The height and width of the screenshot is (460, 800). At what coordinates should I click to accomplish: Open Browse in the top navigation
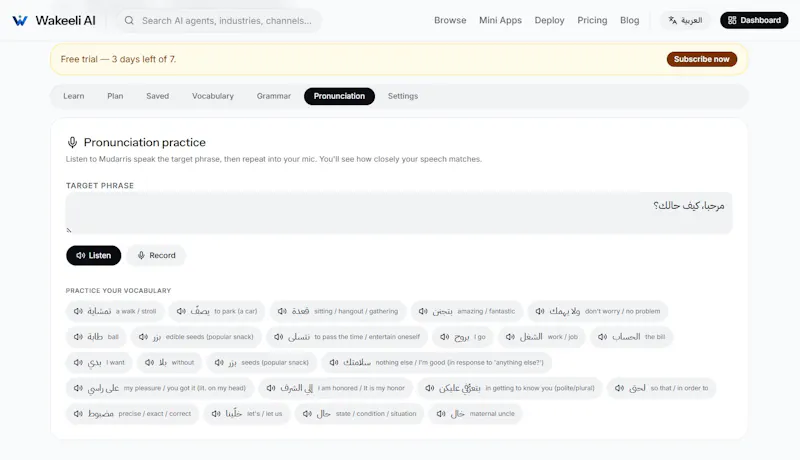[x=450, y=20]
